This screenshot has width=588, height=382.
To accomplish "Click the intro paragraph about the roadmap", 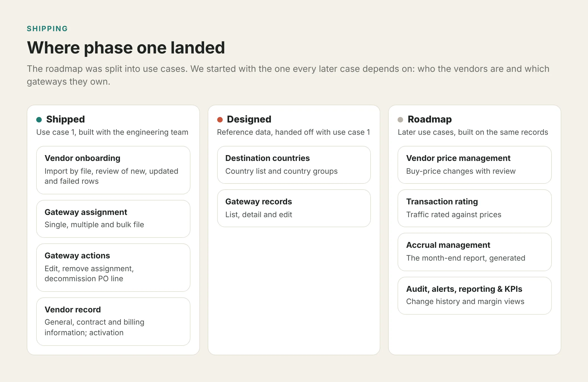I will coord(288,75).
